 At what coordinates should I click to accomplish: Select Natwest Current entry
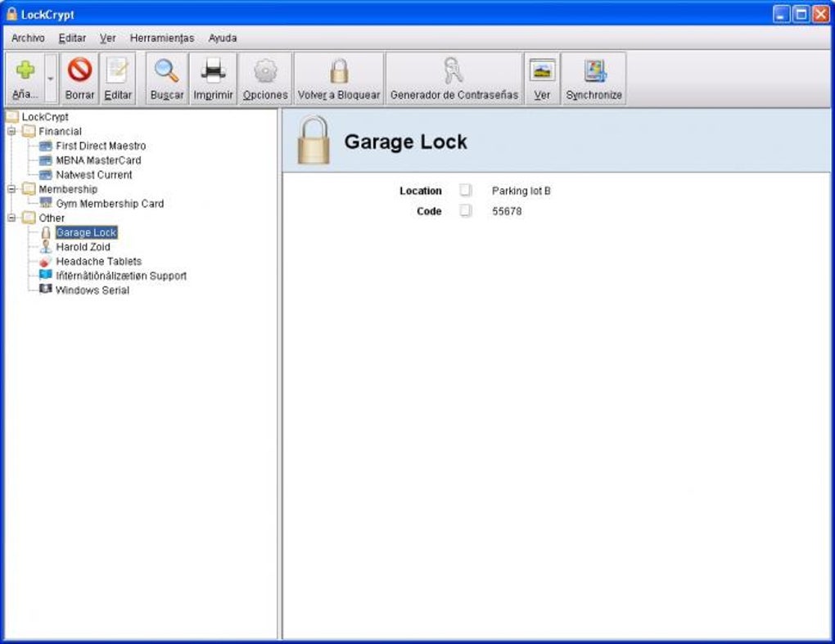coord(94,174)
